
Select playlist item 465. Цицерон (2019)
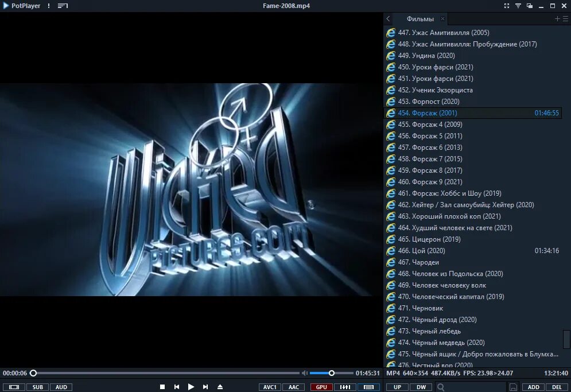tap(473, 239)
